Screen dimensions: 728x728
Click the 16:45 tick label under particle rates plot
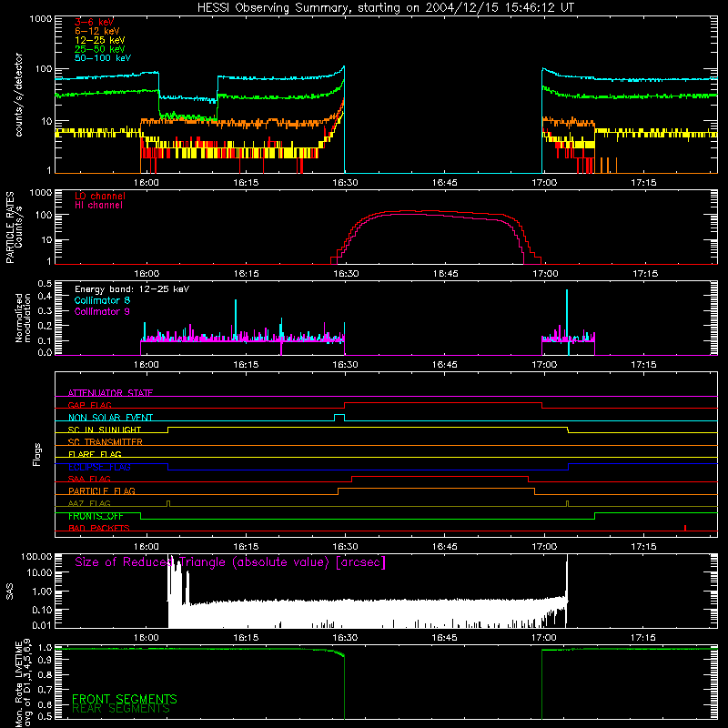click(445, 274)
